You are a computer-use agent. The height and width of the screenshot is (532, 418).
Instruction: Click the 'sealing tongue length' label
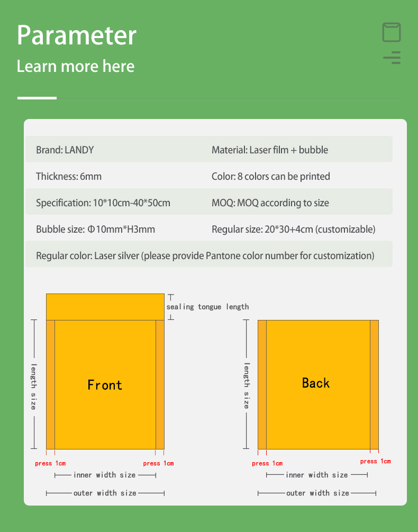pos(207,307)
